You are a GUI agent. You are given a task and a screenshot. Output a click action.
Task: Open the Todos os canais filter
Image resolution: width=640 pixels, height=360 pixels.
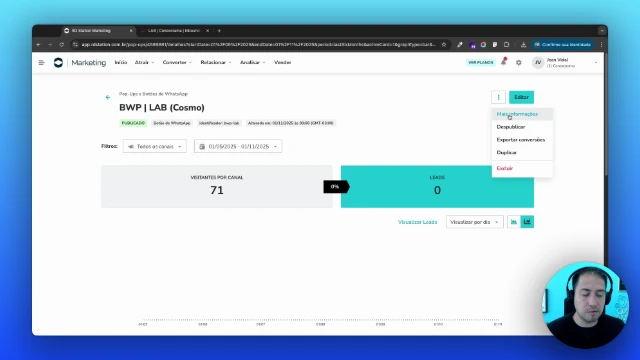pyautogui.click(x=155, y=146)
